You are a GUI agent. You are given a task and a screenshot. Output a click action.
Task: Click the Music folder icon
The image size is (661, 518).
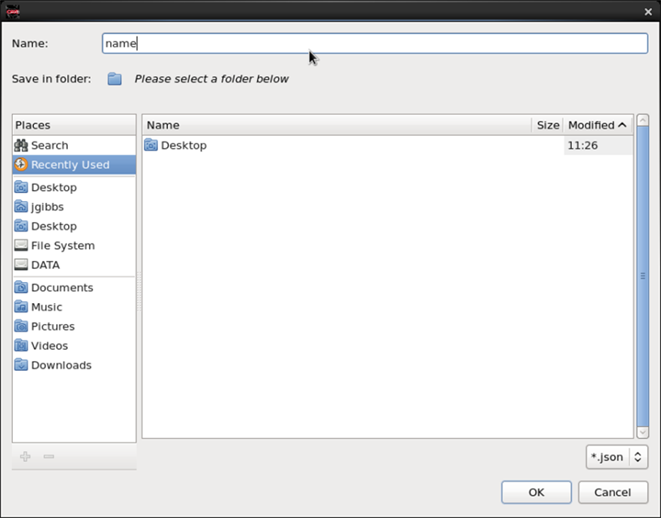[21, 307]
